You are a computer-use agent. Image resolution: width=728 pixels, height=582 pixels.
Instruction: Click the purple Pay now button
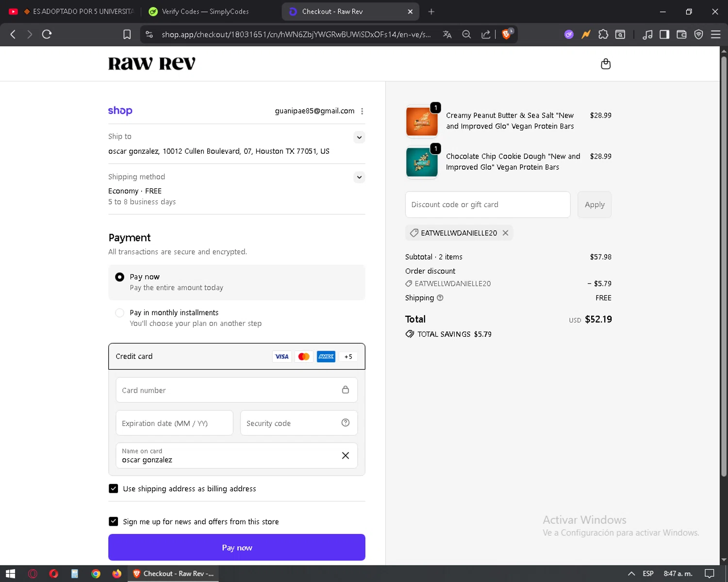coord(237,547)
